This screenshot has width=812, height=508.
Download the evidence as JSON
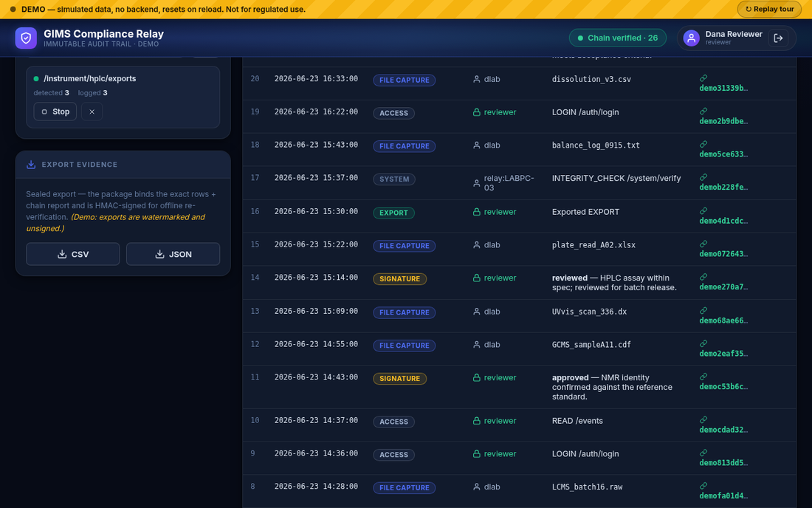(x=173, y=254)
